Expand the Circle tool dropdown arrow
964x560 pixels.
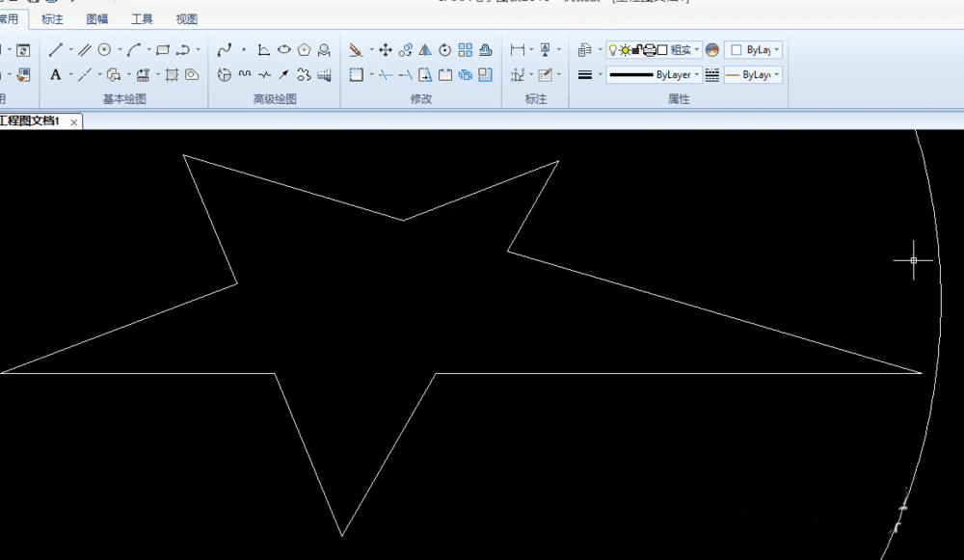120,50
